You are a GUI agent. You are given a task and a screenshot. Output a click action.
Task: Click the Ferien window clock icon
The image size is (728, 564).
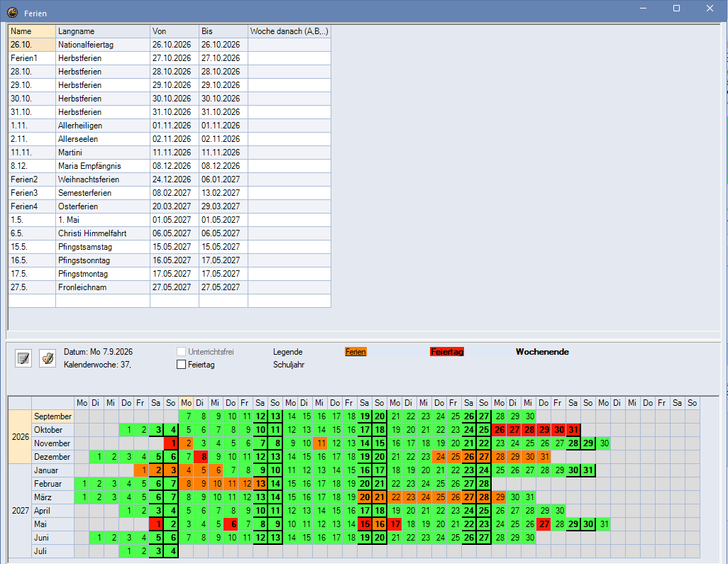pyautogui.click(x=13, y=13)
